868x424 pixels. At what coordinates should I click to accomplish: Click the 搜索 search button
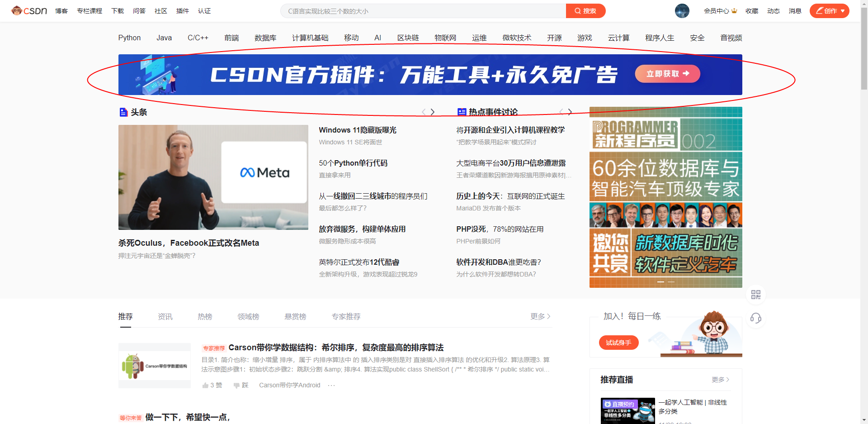point(586,11)
